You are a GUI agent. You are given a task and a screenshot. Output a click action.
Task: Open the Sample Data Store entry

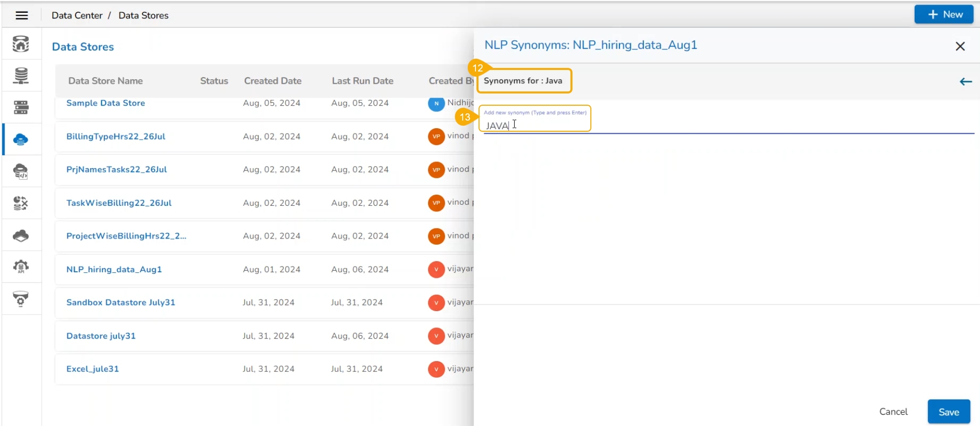[106, 103]
